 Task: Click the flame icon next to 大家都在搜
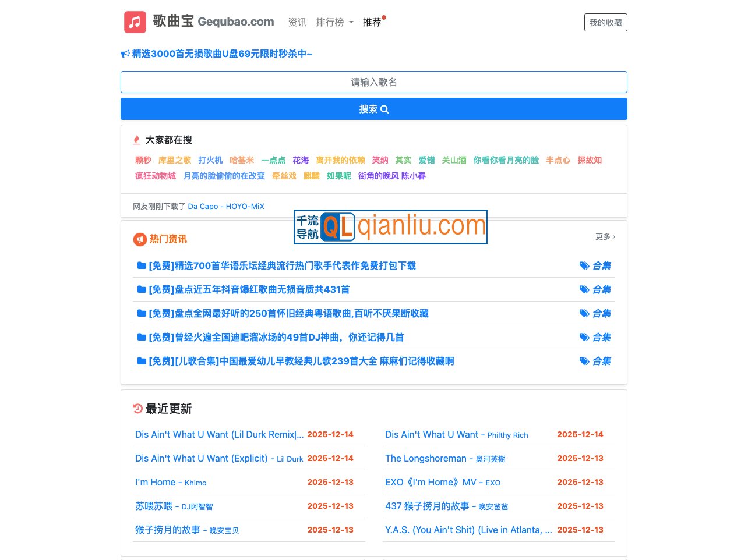tap(136, 140)
